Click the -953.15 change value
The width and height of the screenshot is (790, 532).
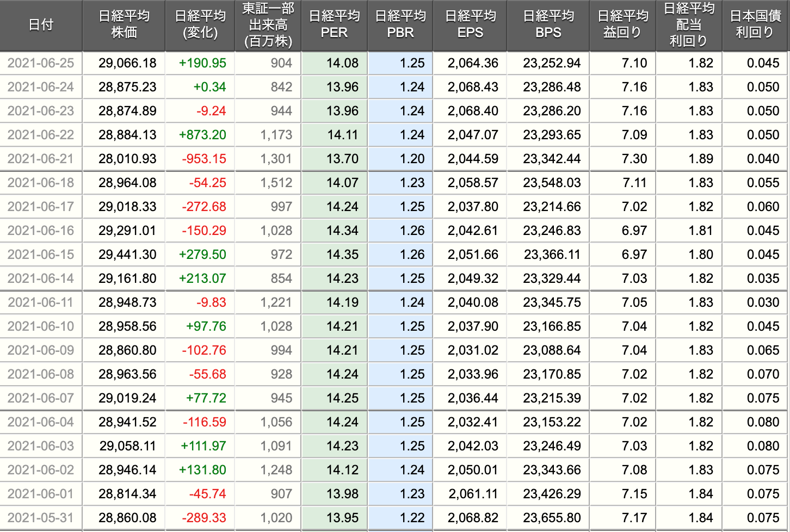[x=204, y=159]
